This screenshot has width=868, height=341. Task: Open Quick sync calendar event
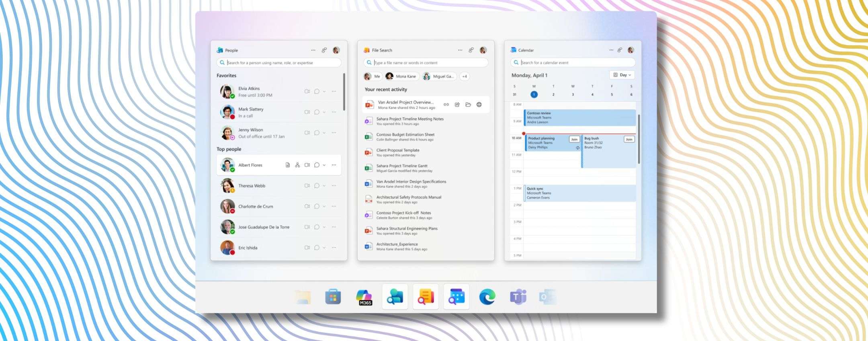tap(580, 193)
